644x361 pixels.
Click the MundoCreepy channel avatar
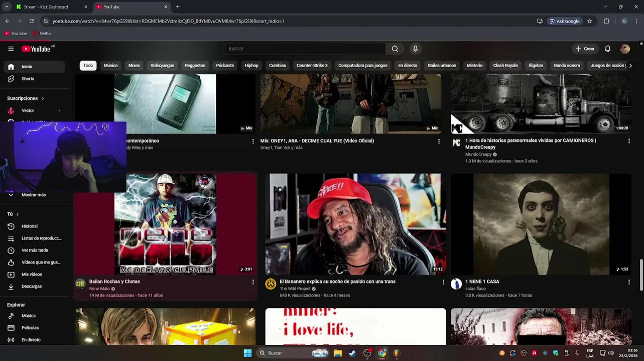(456, 143)
